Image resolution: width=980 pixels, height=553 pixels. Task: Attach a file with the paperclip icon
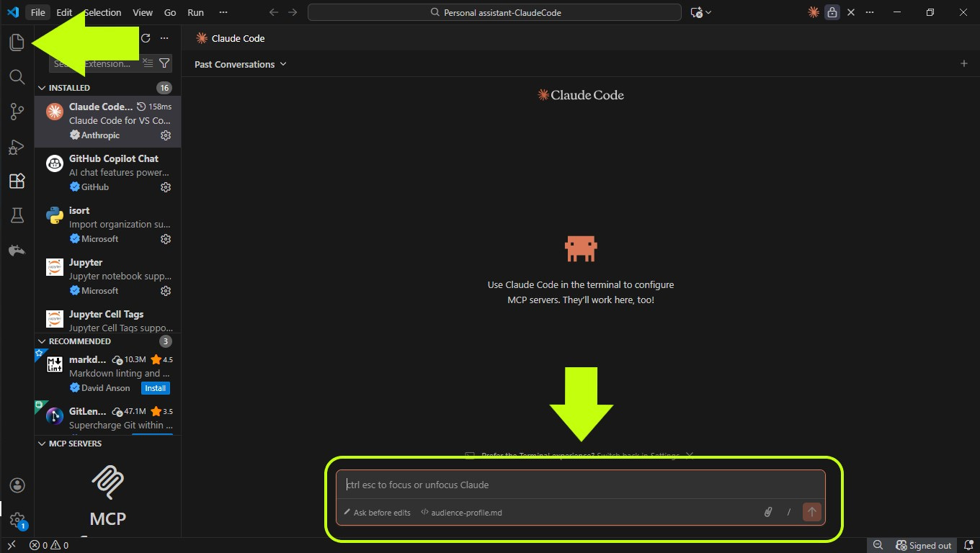point(768,512)
